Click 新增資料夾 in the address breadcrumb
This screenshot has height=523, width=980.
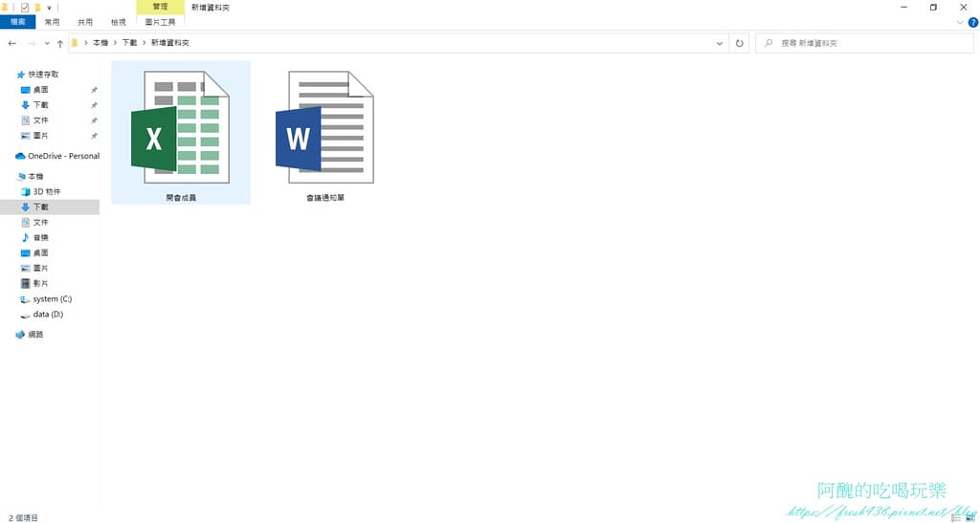tap(170, 43)
